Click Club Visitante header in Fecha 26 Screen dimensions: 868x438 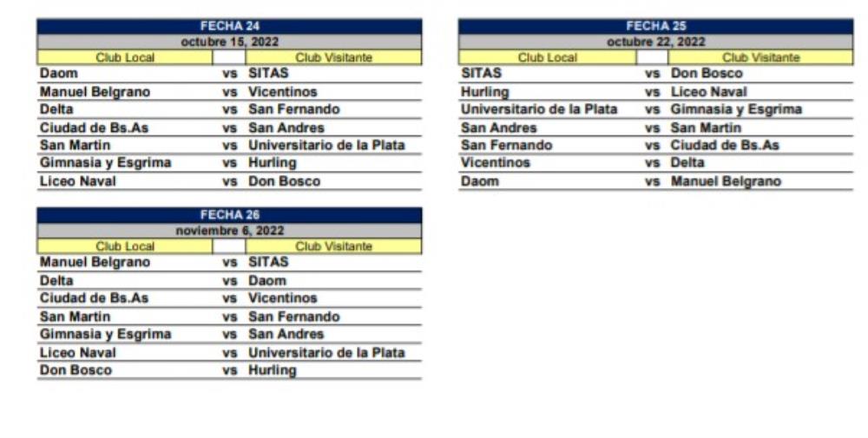coord(333,246)
